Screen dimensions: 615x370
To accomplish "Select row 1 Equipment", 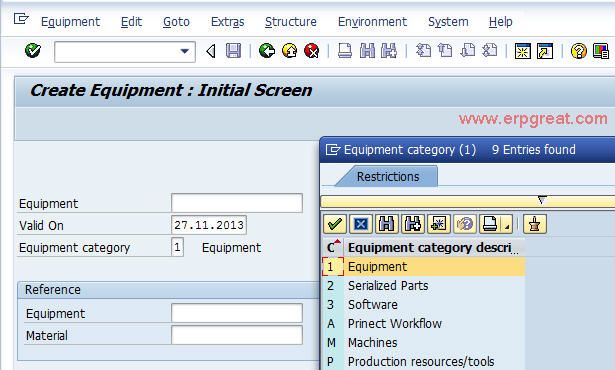I will point(424,267).
